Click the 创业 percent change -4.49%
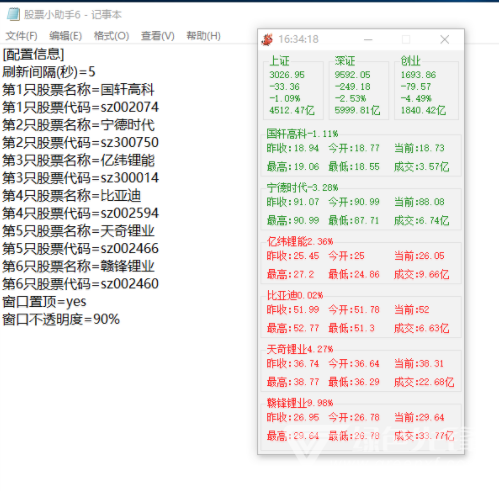 [x=416, y=99]
